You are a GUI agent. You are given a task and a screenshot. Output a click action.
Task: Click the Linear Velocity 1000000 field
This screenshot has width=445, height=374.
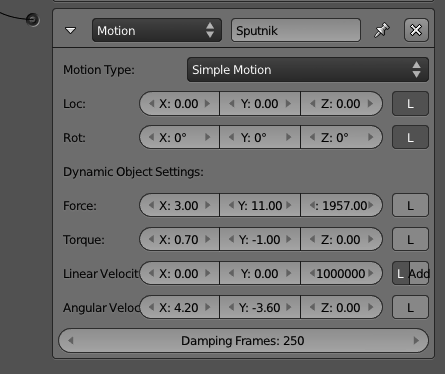[341, 273]
